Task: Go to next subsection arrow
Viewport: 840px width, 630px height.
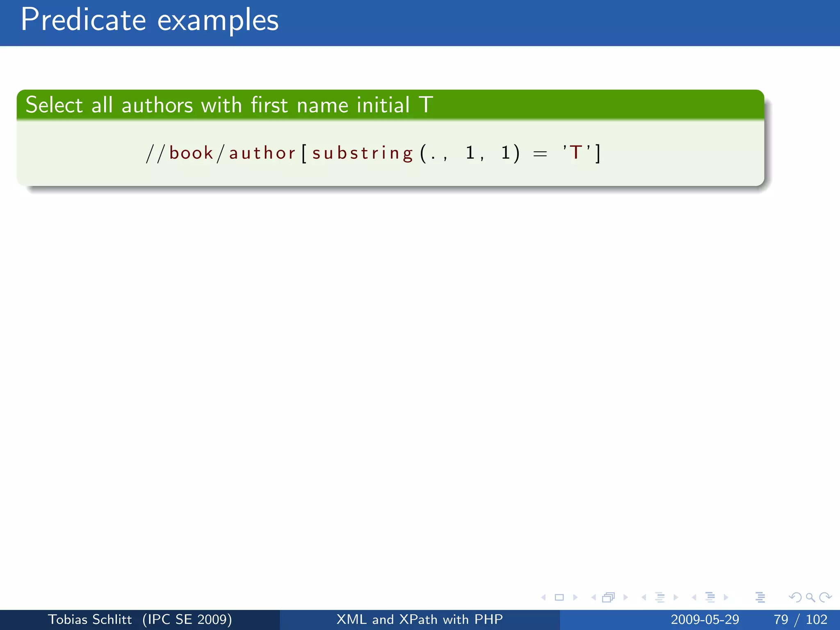Action: pyautogui.click(x=676, y=598)
